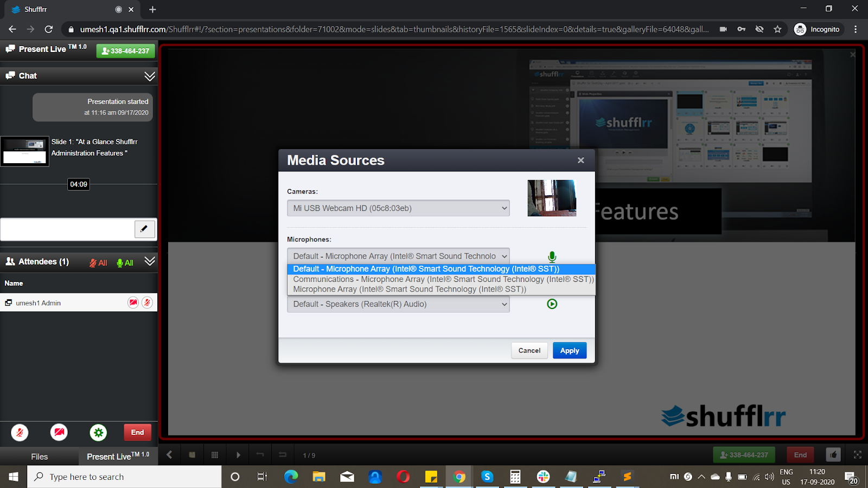Open the Speakers dropdown

tap(398, 304)
